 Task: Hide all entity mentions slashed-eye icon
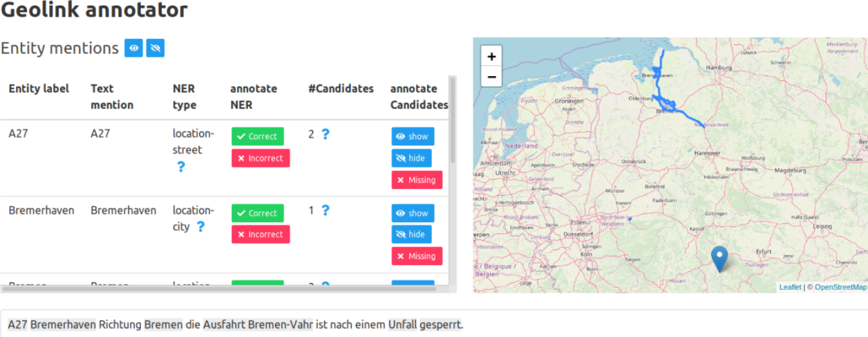tap(155, 48)
